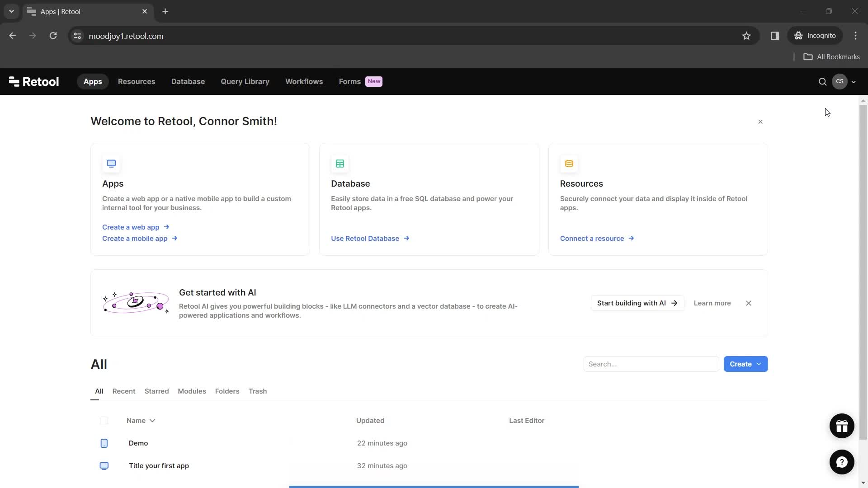Viewport: 868px width, 488px height.
Task: Click Create a mobile app link
Action: [140, 239]
